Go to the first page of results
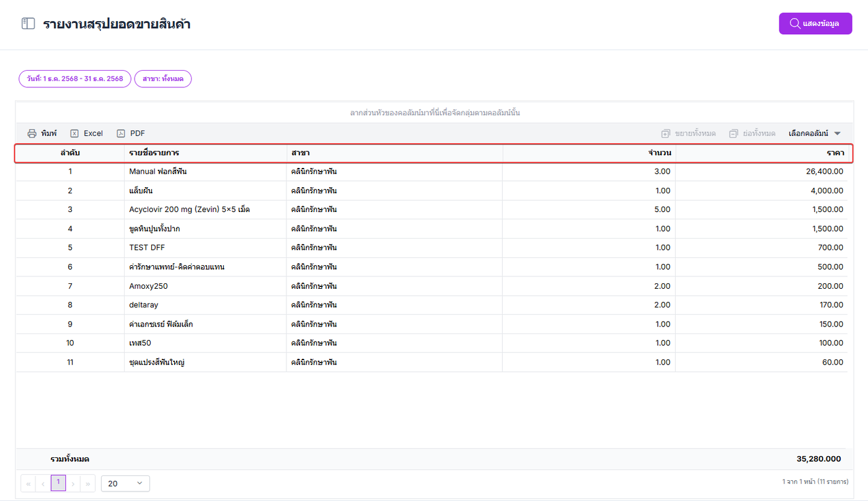The height and width of the screenshot is (502, 868). click(29, 483)
